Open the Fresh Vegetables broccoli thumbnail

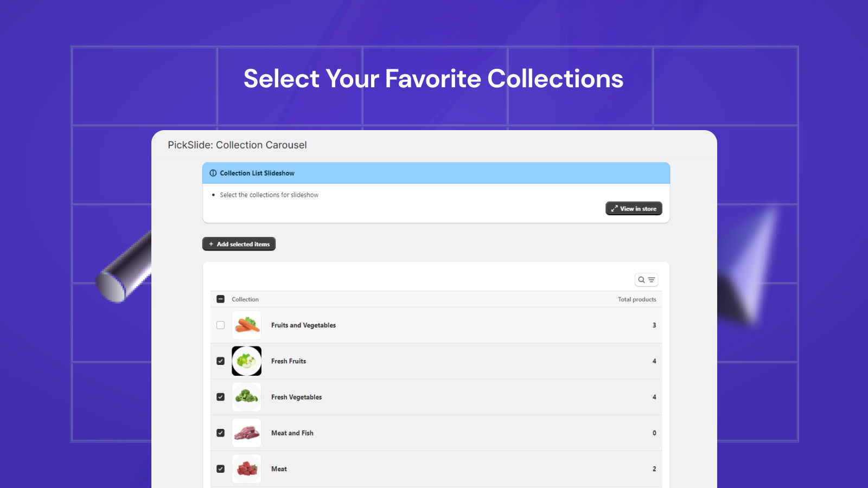tap(247, 397)
